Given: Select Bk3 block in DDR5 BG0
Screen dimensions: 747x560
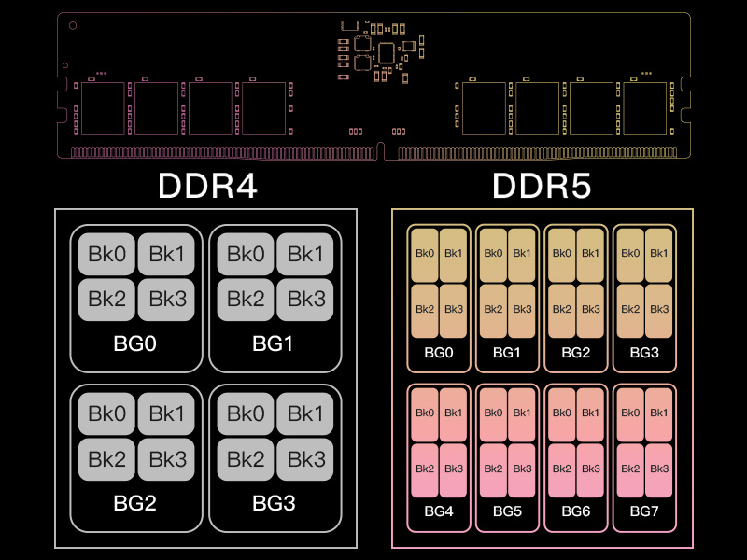Looking at the screenshot, I should tap(453, 311).
